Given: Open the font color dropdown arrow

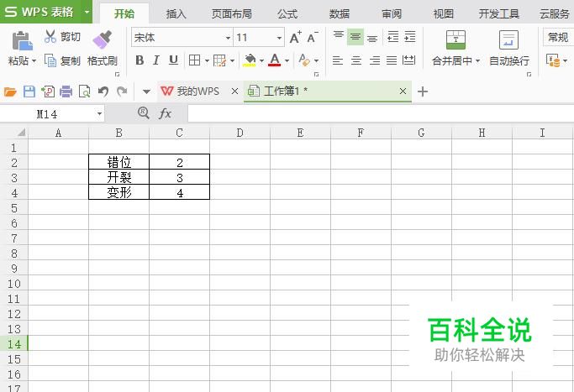Looking at the screenshot, I should pos(287,60).
